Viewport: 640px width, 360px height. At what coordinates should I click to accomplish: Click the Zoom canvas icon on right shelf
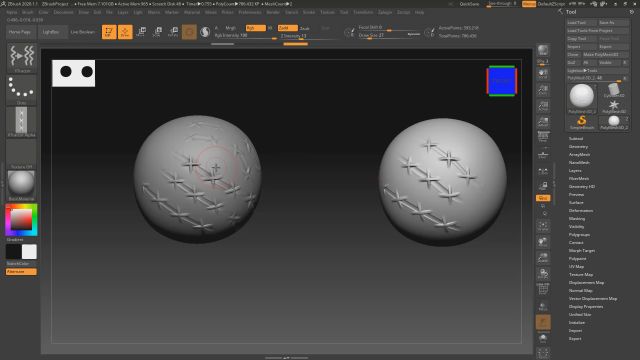click(543, 89)
